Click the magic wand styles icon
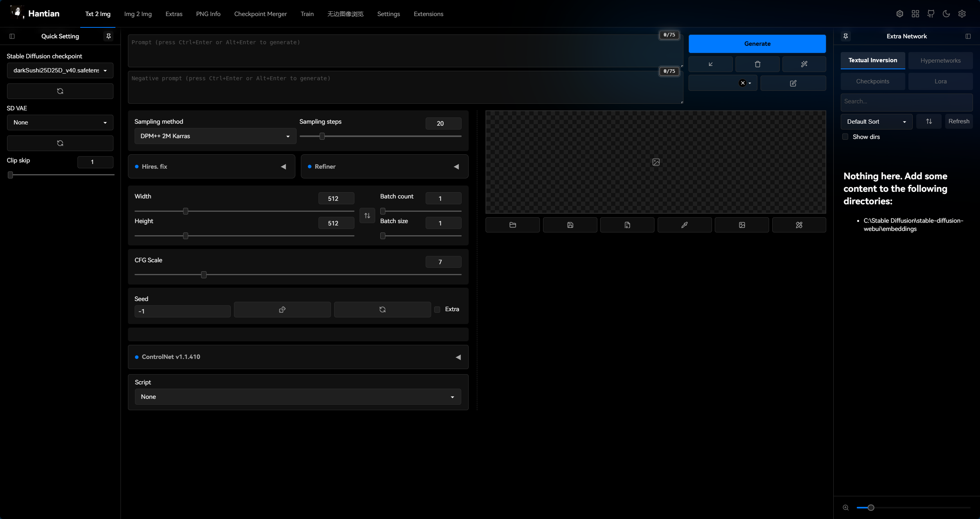Image resolution: width=980 pixels, height=519 pixels. [x=804, y=64]
